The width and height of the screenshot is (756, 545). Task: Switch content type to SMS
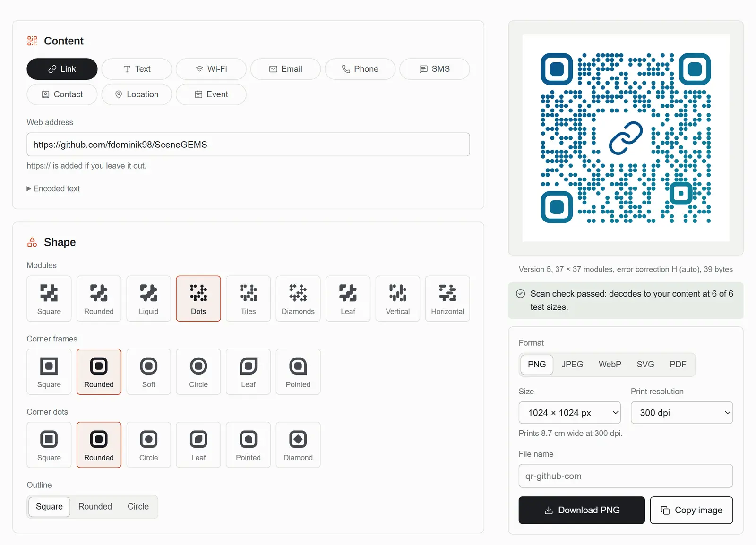[x=435, y=69]
